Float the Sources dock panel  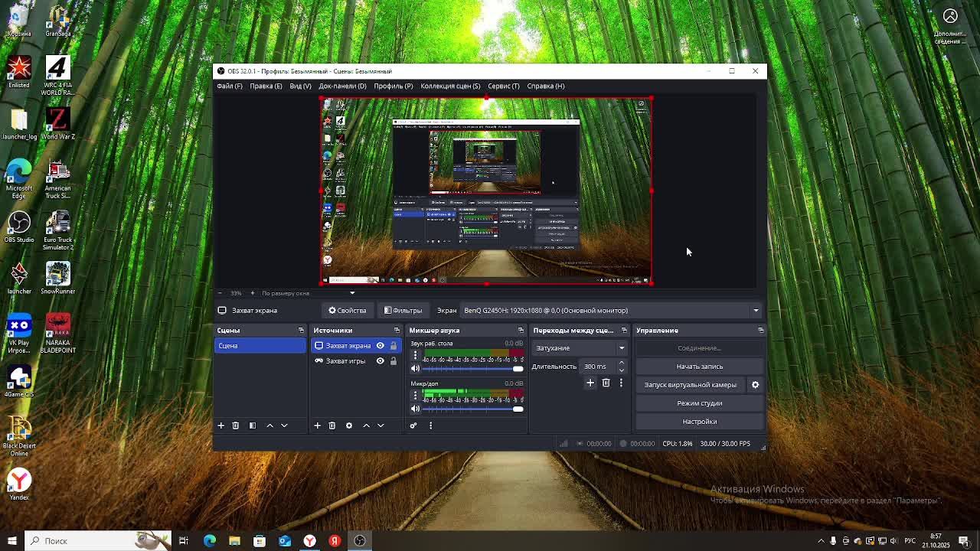coord(397,331)
